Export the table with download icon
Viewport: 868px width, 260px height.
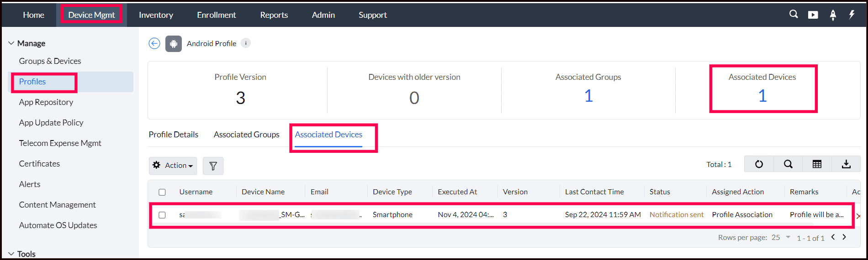point(846,164)
